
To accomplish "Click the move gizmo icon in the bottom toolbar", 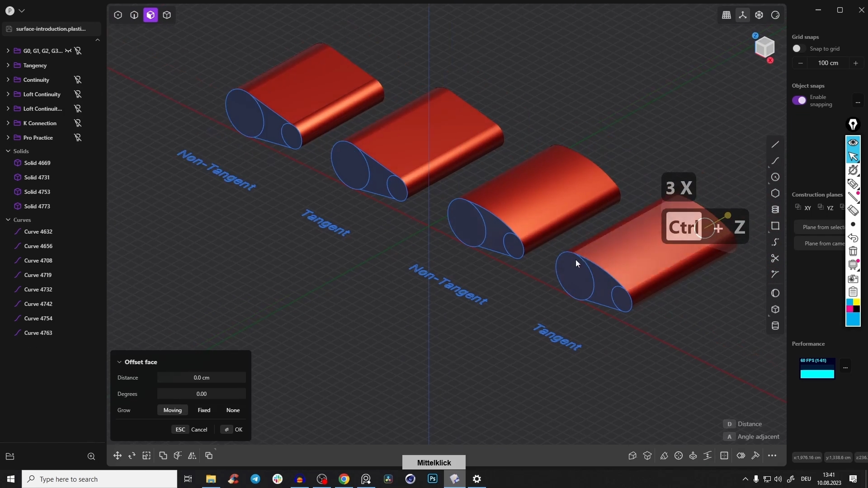I will tap(118, 456).
